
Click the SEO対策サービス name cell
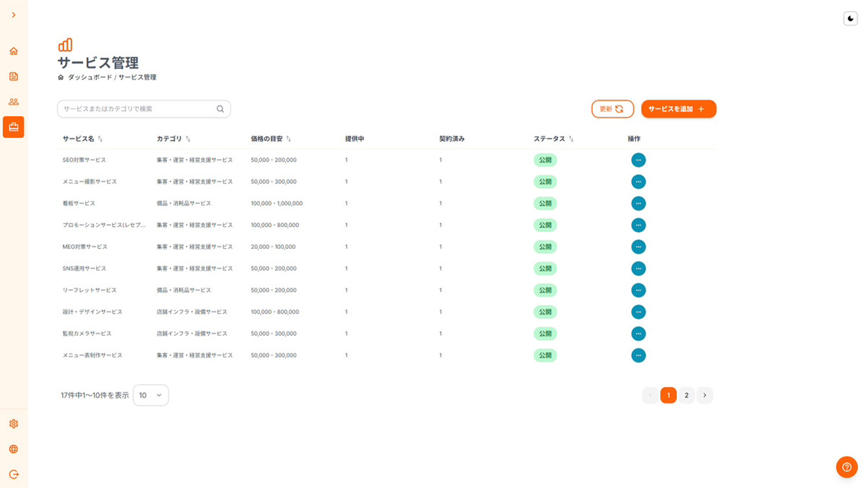(x=84, y=160)
